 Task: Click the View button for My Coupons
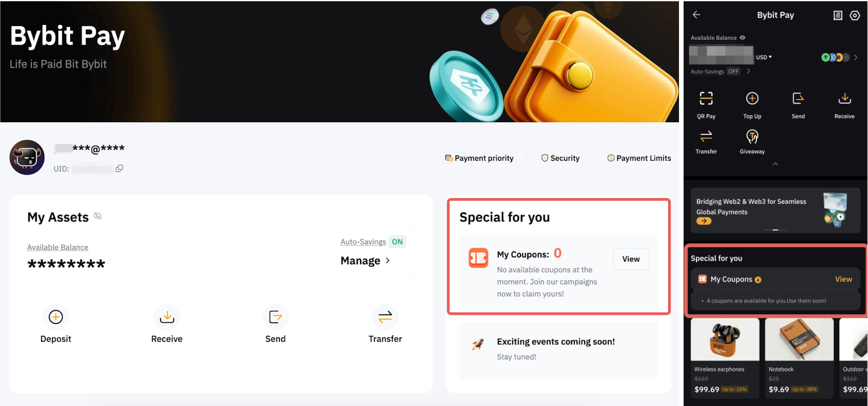click(631, 259)
